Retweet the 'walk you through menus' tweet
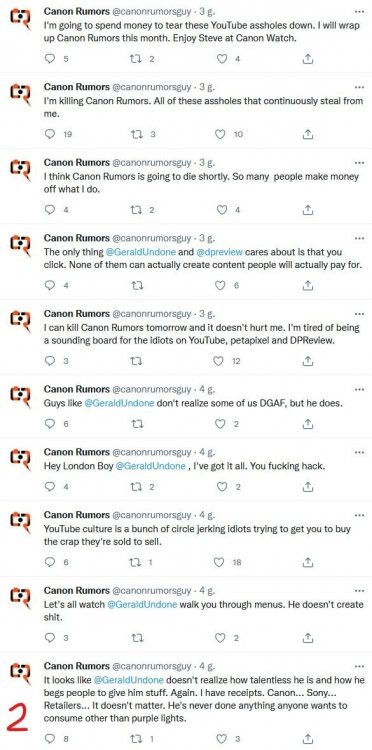The width and height of the screenshot is (372, 750). 136,638
